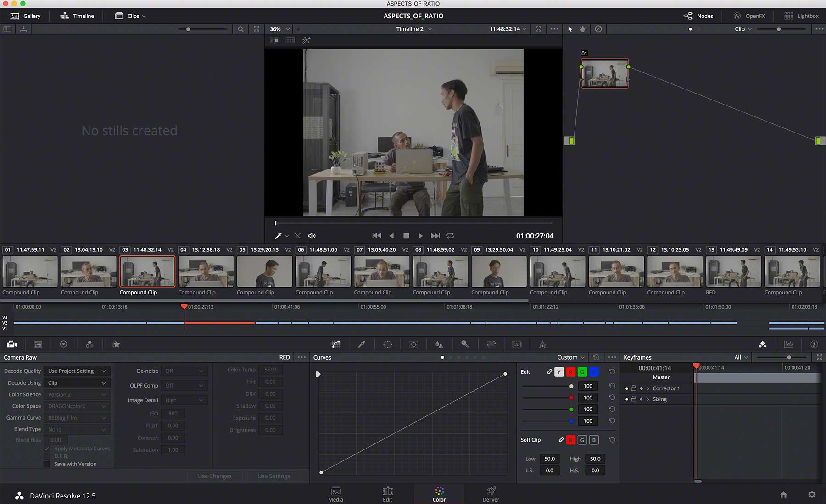Screen dimensions: 826x504
Task: Open the Camera Raw palette icon
Action: pyautogui.click(x=12, y=344)
